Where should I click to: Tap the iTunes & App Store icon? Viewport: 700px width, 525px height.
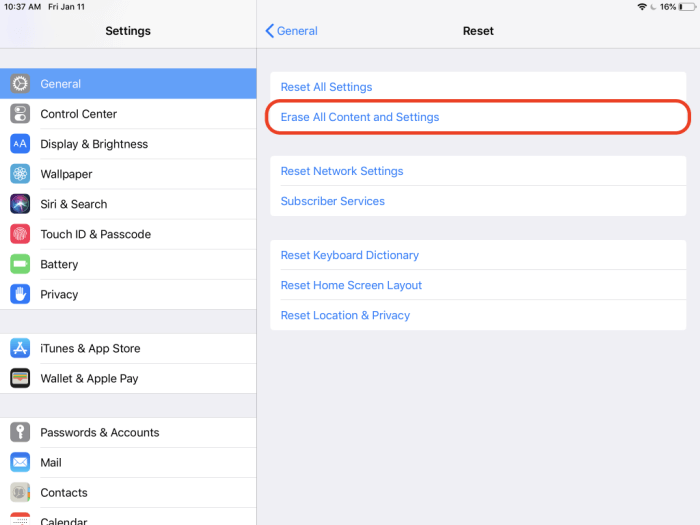[x=20, y=348]
